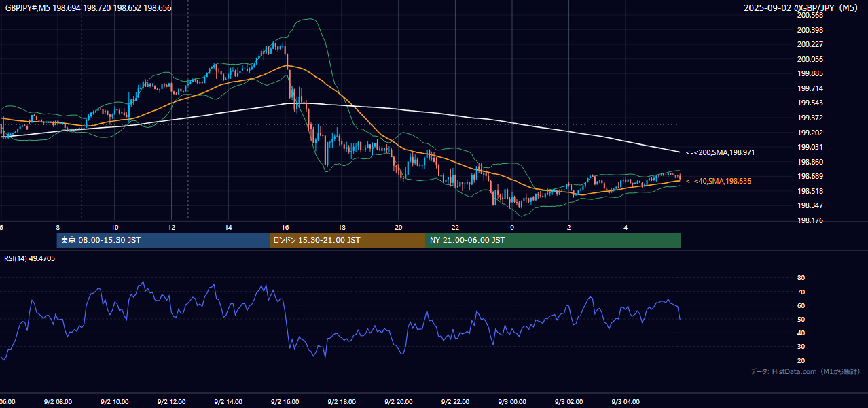
Task: Click price axis value 198.518
Action: pos(810,191)
